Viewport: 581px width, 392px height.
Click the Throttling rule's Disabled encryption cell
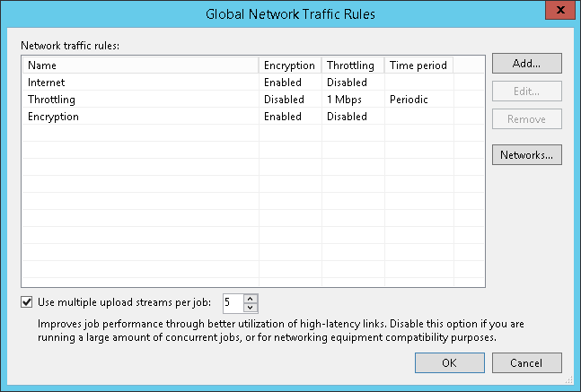point(285,100)
